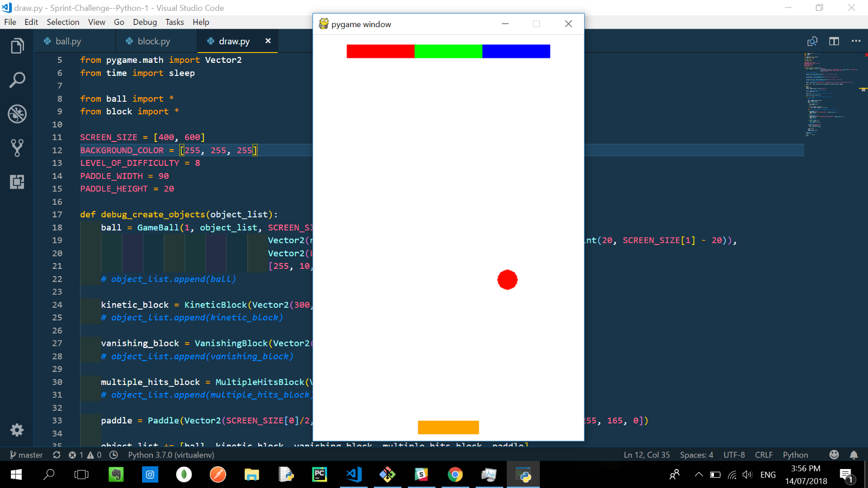Switch to the block.py tab
Viewport: 868px width, 488px height.
(x=154, y=41)
